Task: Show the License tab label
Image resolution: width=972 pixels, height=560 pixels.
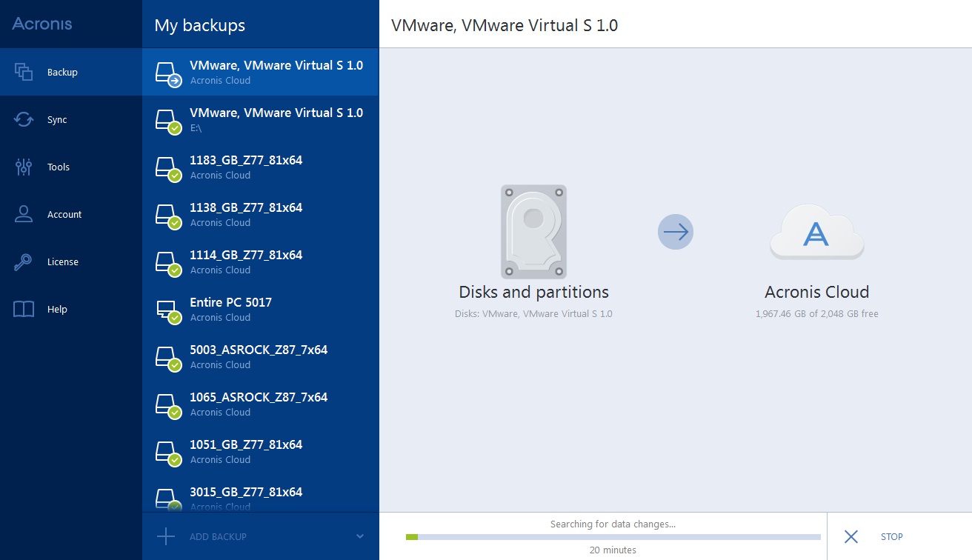Action: point(63,262)
